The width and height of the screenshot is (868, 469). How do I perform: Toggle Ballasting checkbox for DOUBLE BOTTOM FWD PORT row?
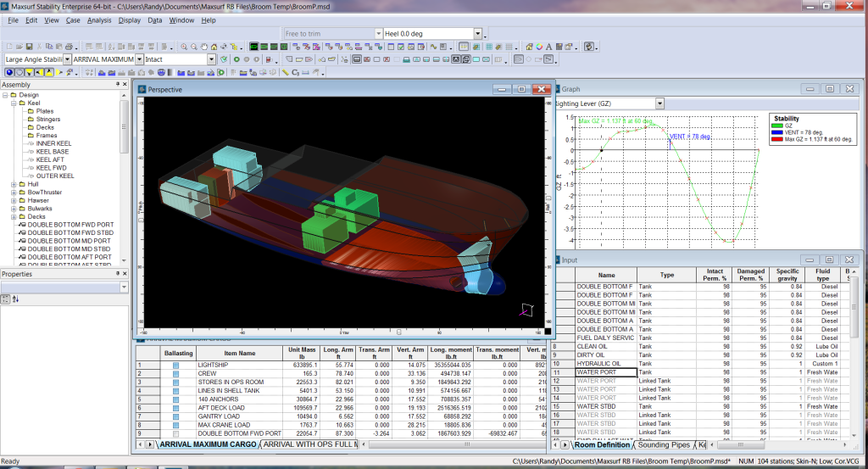[x=175, y=434]
